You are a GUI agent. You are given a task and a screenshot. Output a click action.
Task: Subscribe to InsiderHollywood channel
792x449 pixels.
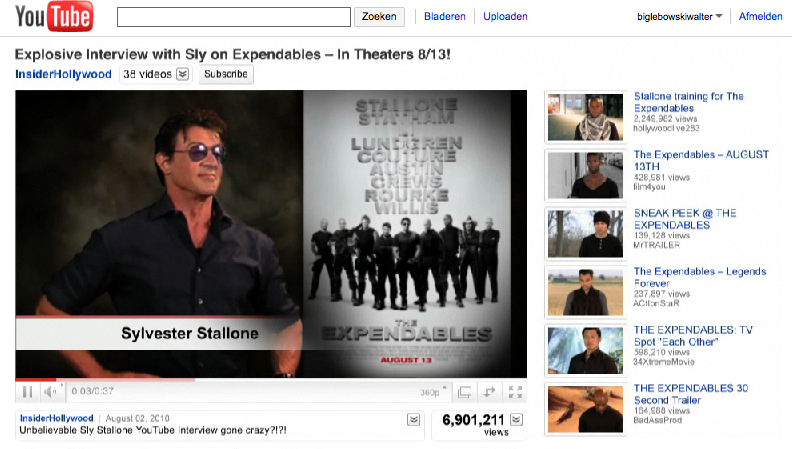coord(225,74)
